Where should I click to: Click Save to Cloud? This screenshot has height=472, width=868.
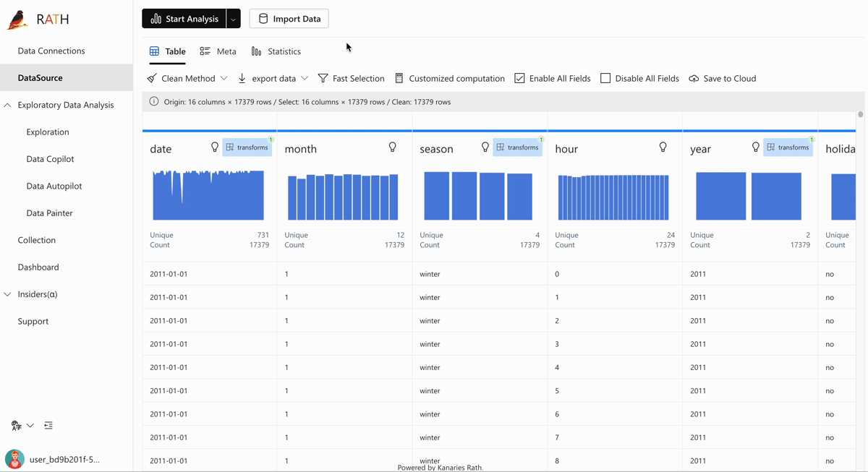[x=722, y=78]
